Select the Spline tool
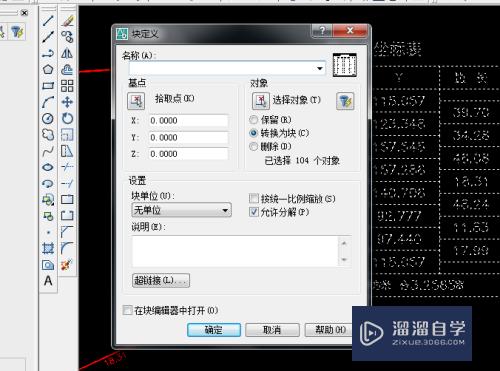500x371 pixels. [x=48, y=151]
